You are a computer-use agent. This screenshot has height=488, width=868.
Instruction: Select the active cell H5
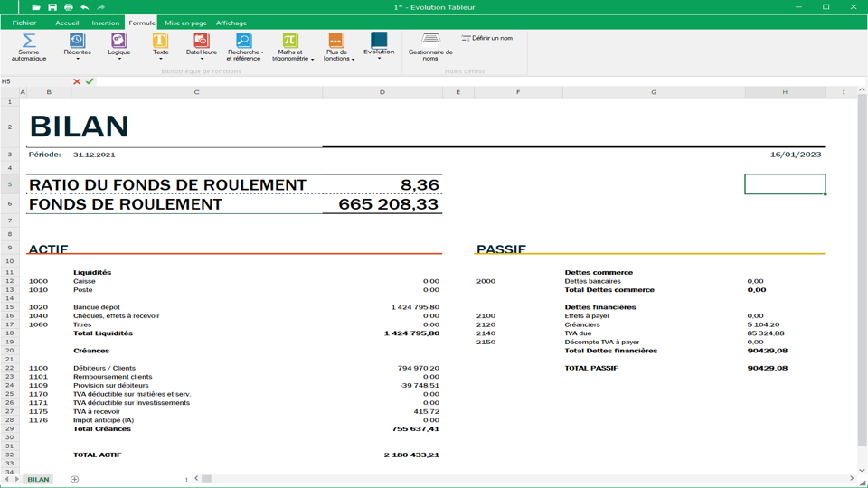785,184
